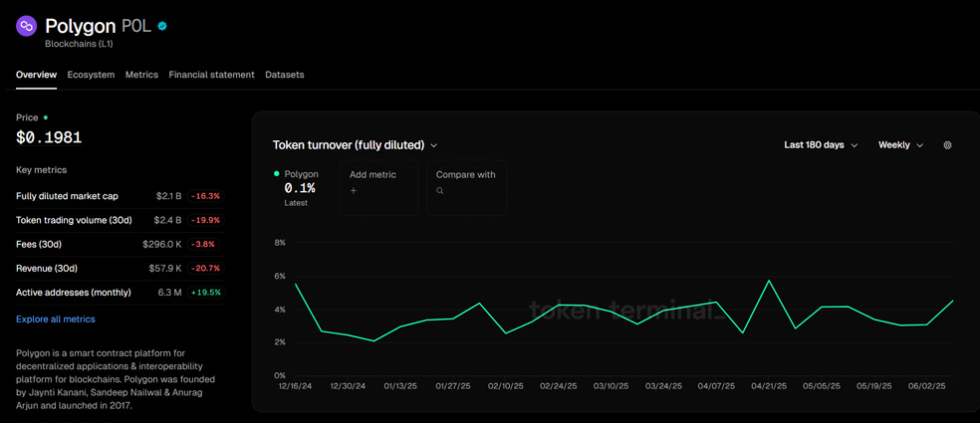Click the -20.7% change badge
980x423 pixels.
click(x=206, y=268)
